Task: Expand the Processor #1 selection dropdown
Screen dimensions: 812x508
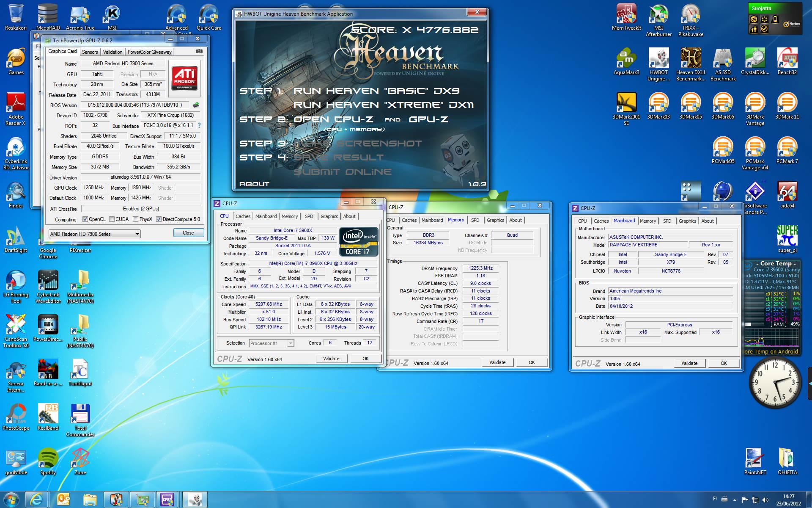Action: 272,343
